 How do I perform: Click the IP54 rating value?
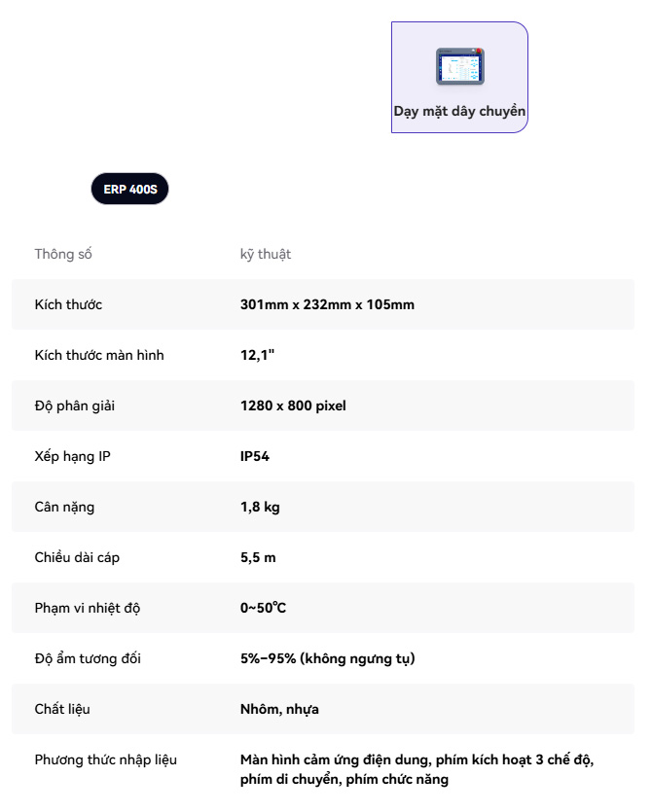click(255, 456)
